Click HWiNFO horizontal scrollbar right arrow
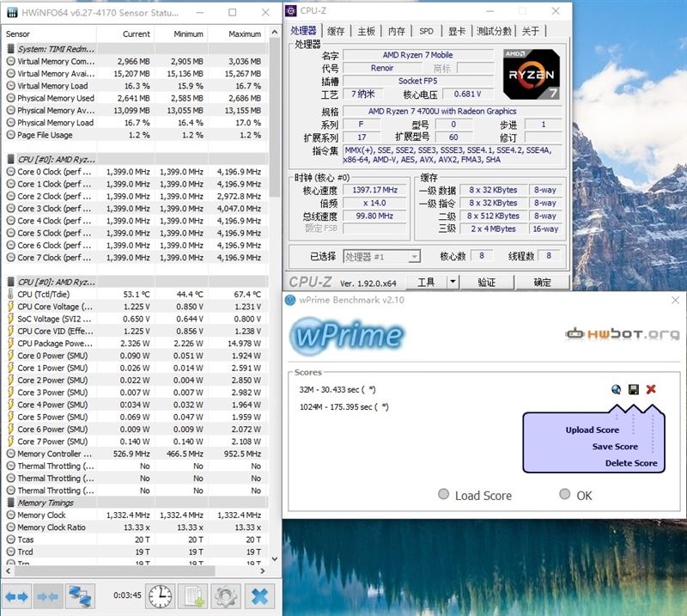This screenshot has height=616, width=687. 263,570
